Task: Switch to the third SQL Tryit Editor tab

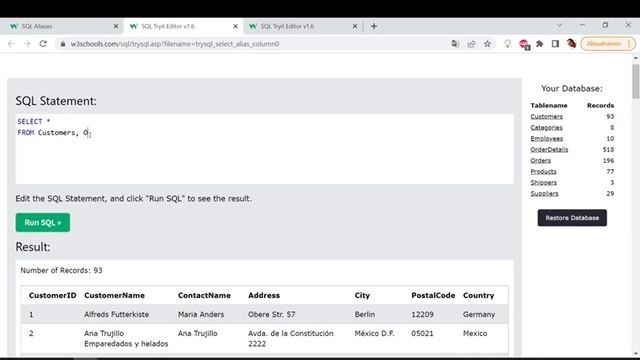Action: click(303, 26)
